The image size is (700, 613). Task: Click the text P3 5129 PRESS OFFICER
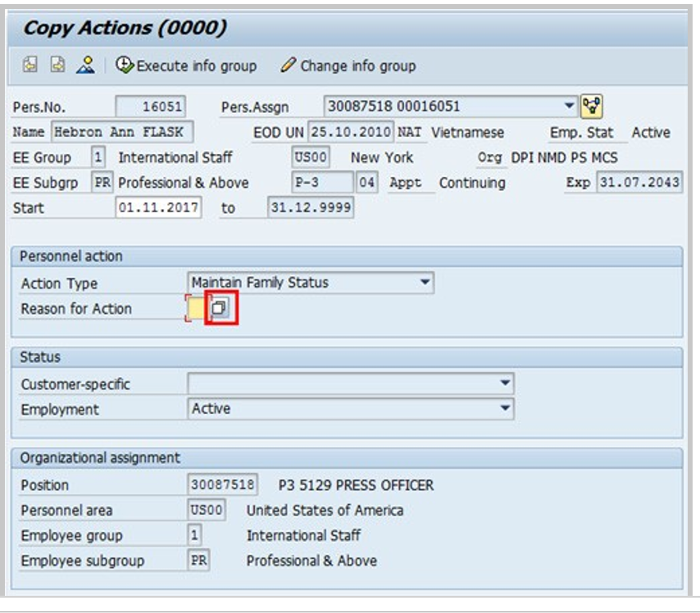pyautogui.click(x=356, y=485)
